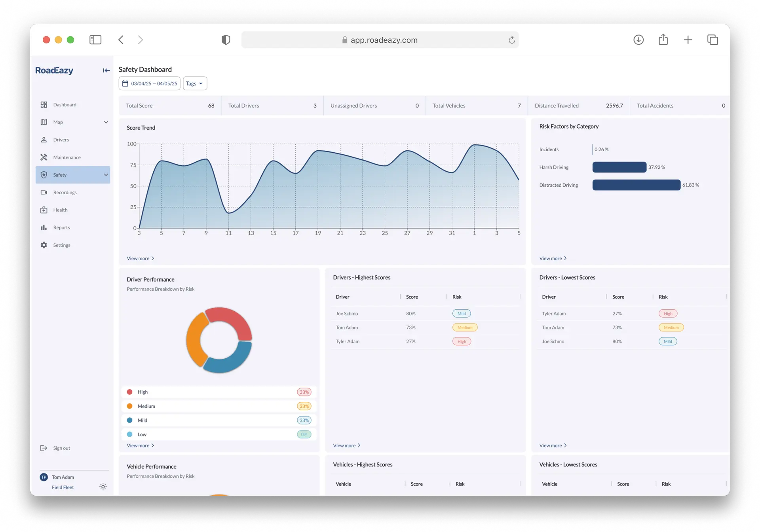Viewport: 760px width, 532px height.
Task: Open Settings gear icon in sidebar
Action: click(x=44, y=245)
